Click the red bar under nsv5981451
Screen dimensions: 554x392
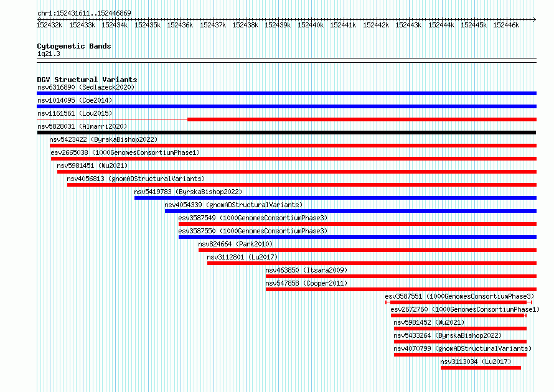(x=297, y=172)
